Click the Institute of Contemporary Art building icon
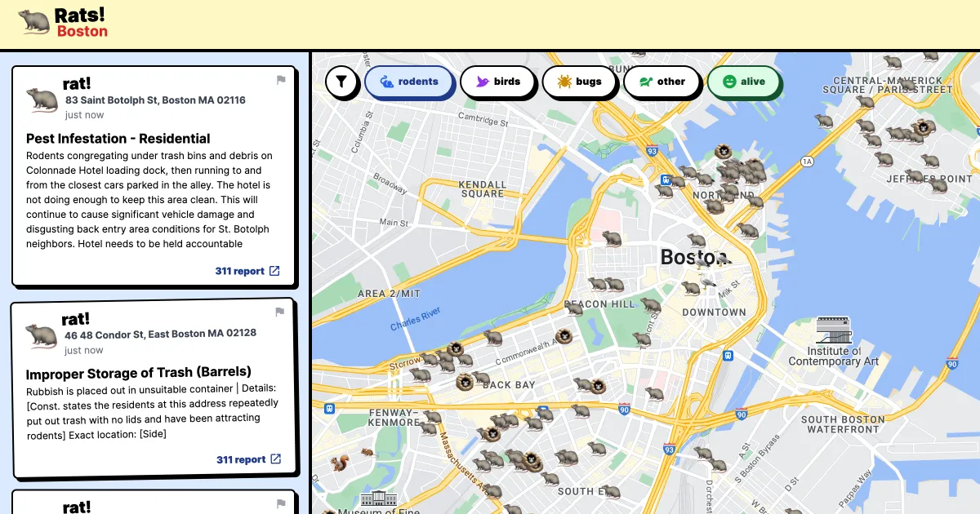This screenshot has height=514, width=980. point(833,330)
